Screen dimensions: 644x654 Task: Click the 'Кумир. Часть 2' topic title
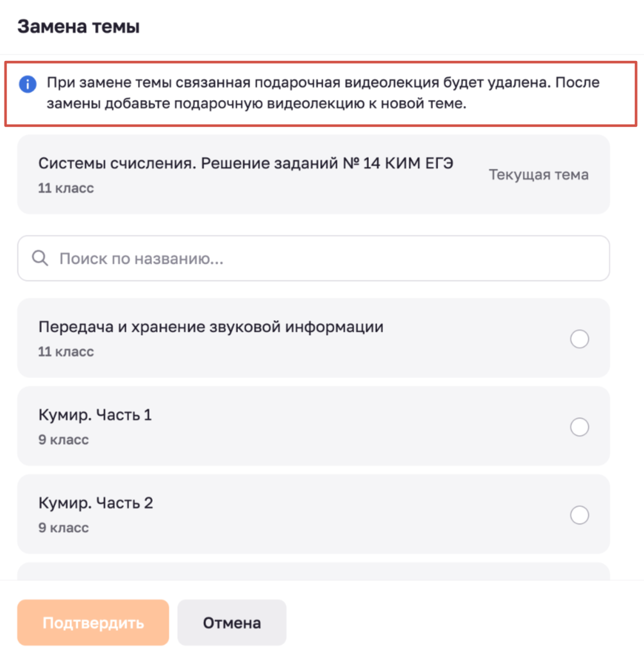(x=96, y=503)
